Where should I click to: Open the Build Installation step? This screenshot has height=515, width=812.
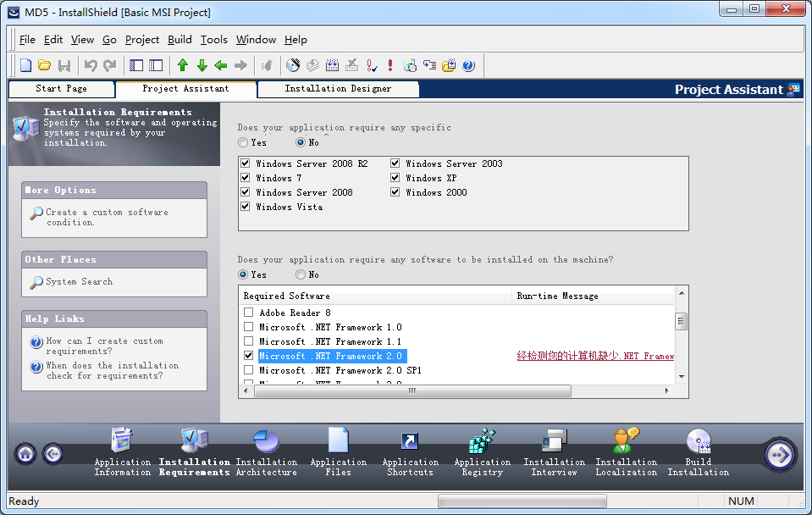point(698,451)
